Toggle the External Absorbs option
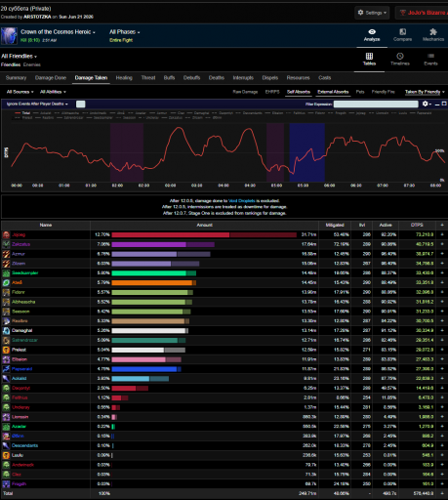This screenshot has height=500, width=448. click(333, 92)
